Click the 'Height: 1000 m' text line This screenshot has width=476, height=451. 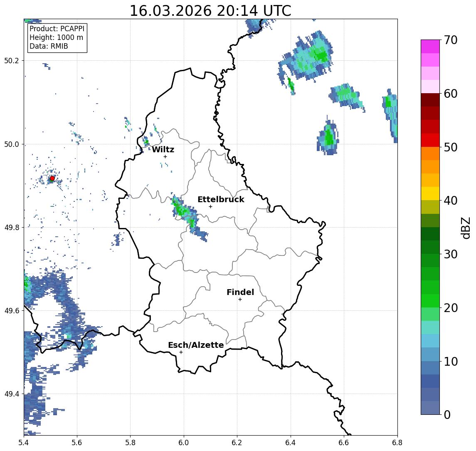pos(56,37)
